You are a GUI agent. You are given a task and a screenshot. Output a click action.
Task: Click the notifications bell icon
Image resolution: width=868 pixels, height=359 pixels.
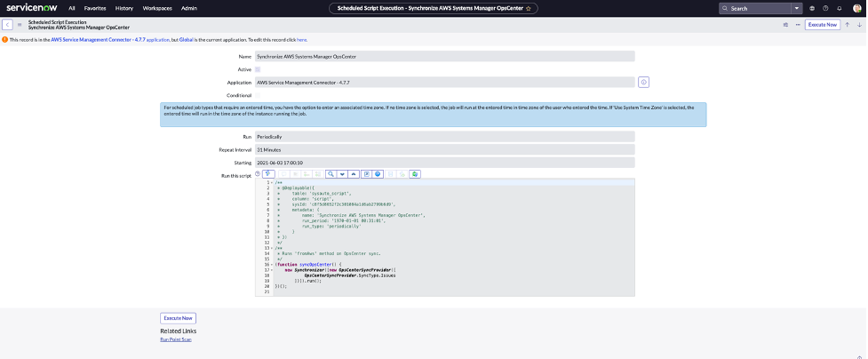[x=840, y=8]
